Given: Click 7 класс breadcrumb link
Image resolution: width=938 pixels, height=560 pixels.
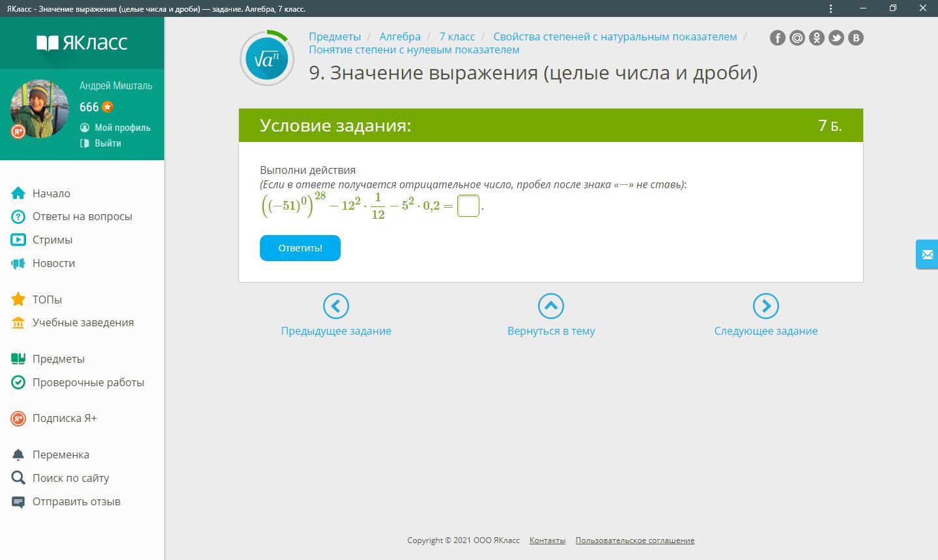Looking at the screenshot, I should pos(457,36).
